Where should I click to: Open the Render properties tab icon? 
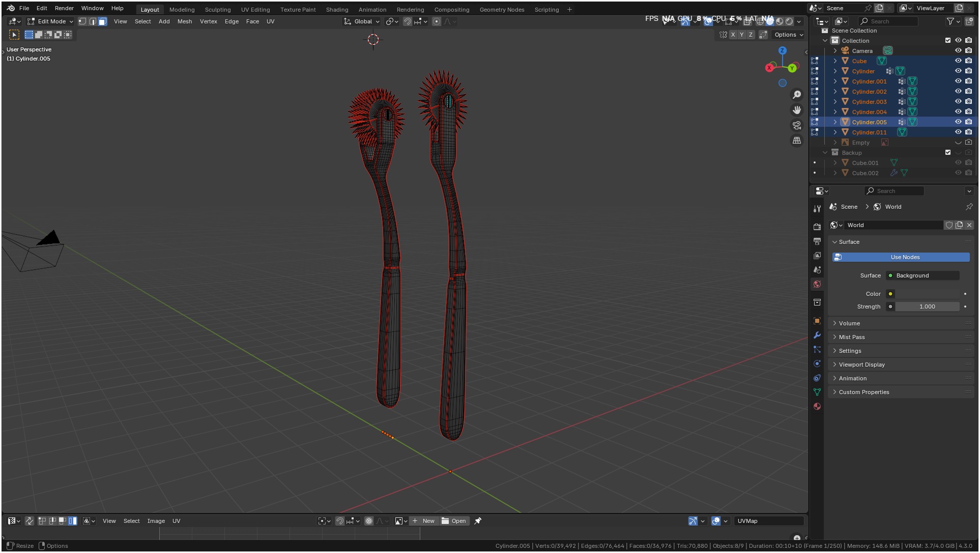coord(817,227)
